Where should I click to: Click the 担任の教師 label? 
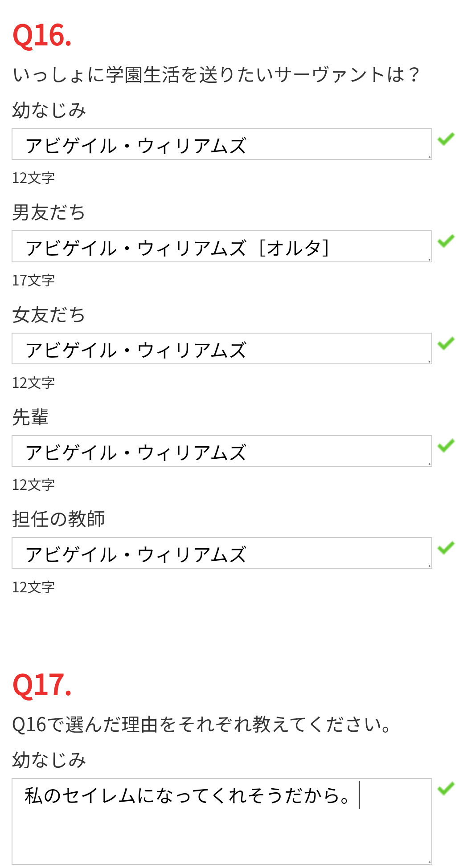pyautogui.click(x=58, y=519)
